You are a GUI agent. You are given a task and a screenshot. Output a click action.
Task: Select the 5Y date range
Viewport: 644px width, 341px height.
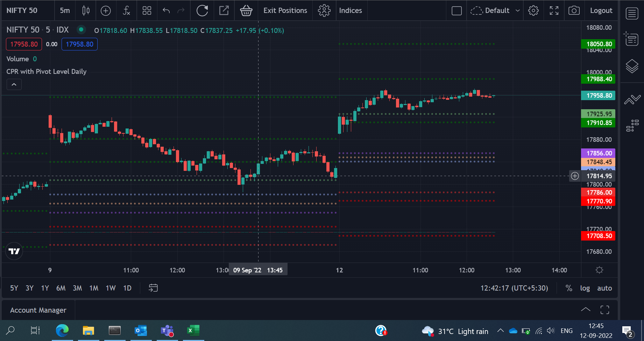pos(14,288)
